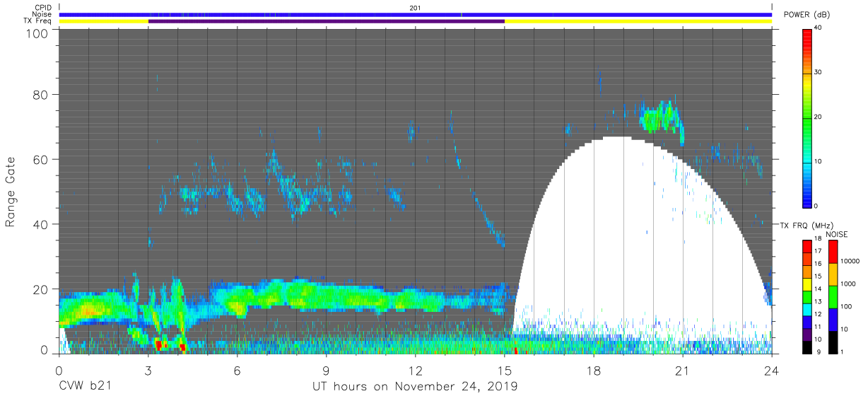Click the x-axis tick label '15'

505,370
